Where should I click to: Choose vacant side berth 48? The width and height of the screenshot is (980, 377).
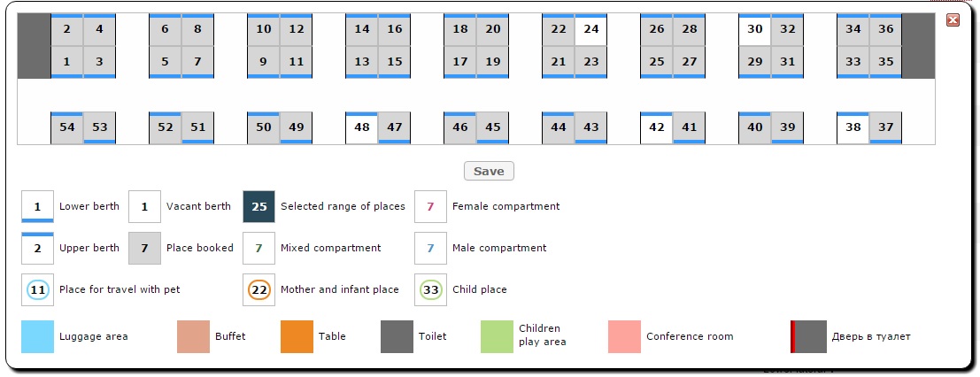[361, 127]
